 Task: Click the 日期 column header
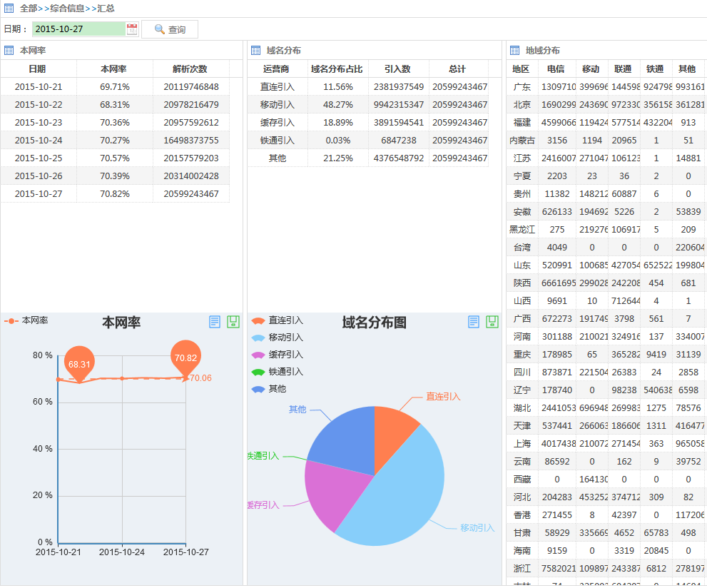click(37, 69)
